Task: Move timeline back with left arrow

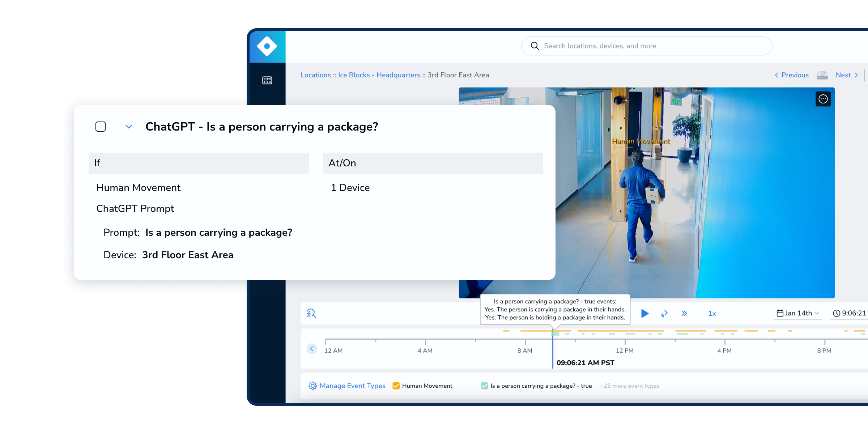Action: [x=312, y=349]
